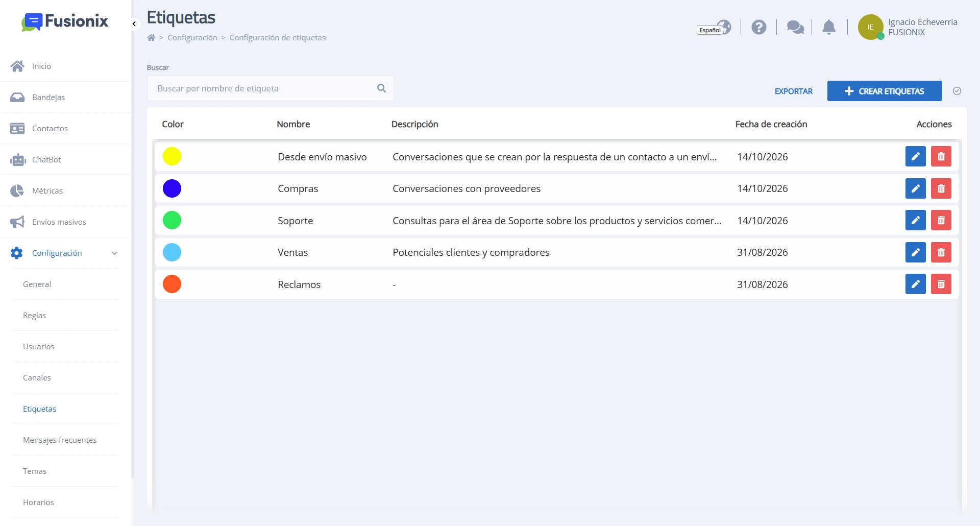
Task: Edit the Ventas tag
Action: pos(915,252)
